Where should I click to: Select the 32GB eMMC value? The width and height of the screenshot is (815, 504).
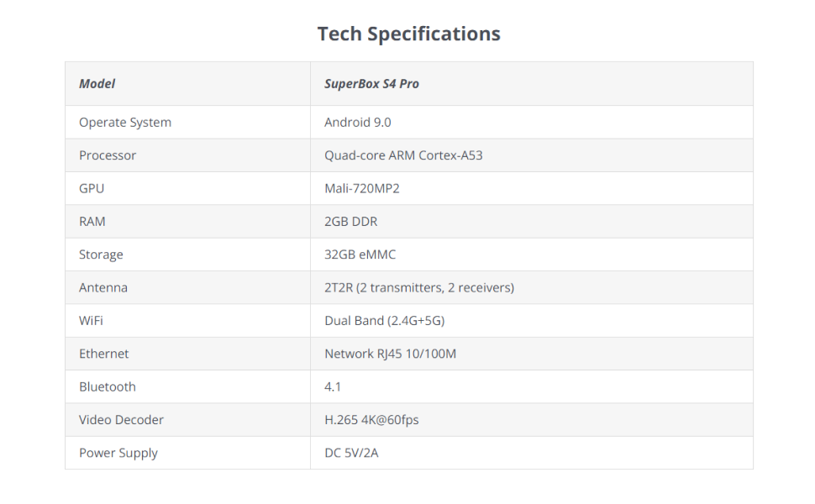coord(360,255)
